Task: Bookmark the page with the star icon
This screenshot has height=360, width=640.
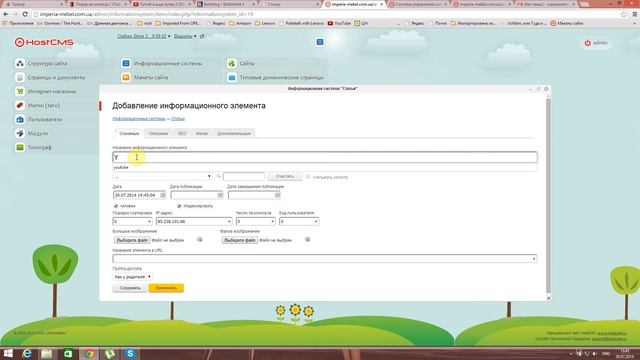Action: coord(624,14)
